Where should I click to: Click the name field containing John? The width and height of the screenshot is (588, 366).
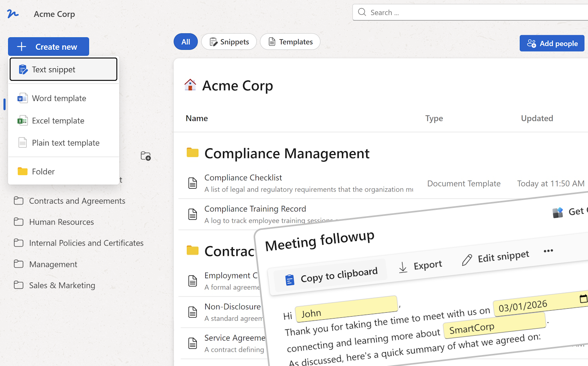click(347, 309)
